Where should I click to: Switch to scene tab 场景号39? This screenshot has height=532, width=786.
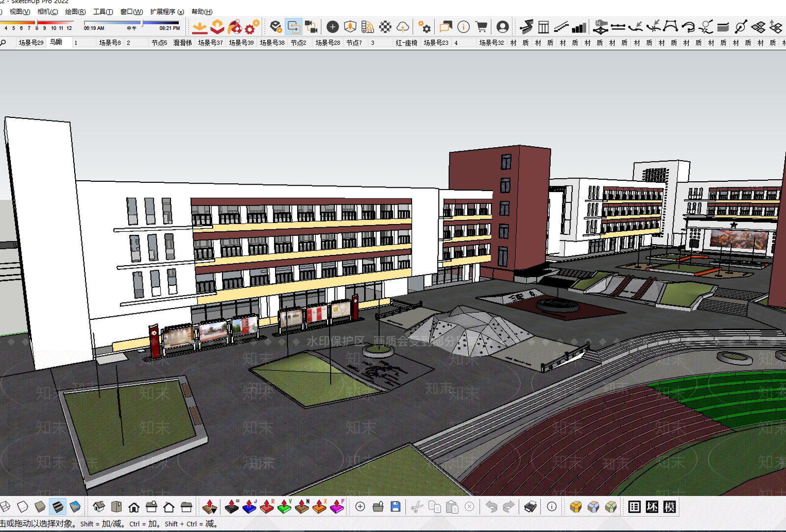point(241,43)
